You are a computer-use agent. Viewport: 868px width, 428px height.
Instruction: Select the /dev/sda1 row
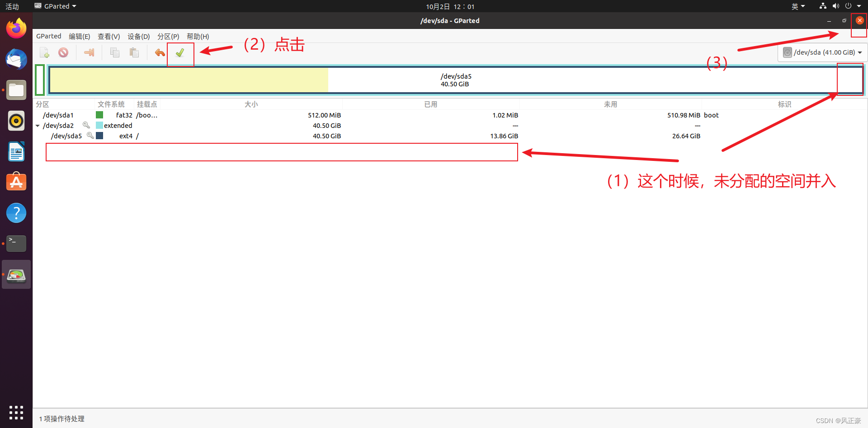point(450,115)
